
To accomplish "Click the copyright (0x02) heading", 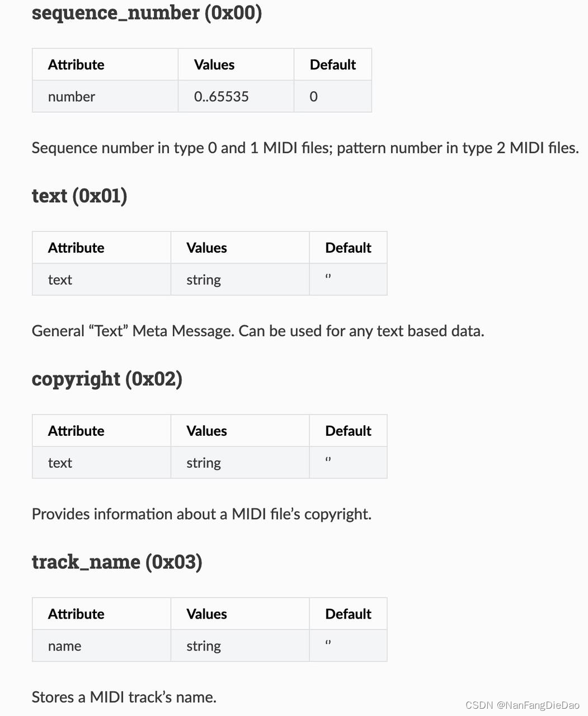I will pyautogui.click(x=107, y=379).
